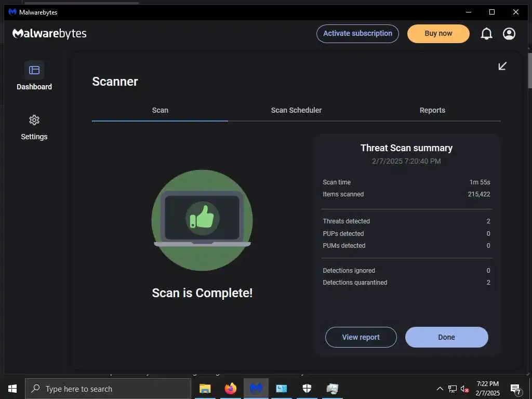Select the Malwarebytes taskbar icon
The image size is (532, 399).
click(256, 389)
